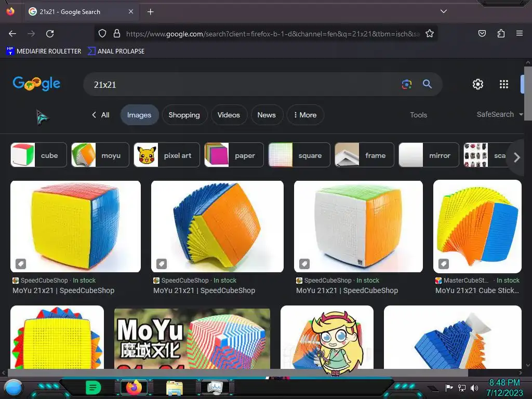Click the magnifying glass search button
Viewport: 532px width, 399px height.
[x=427, y=84]
